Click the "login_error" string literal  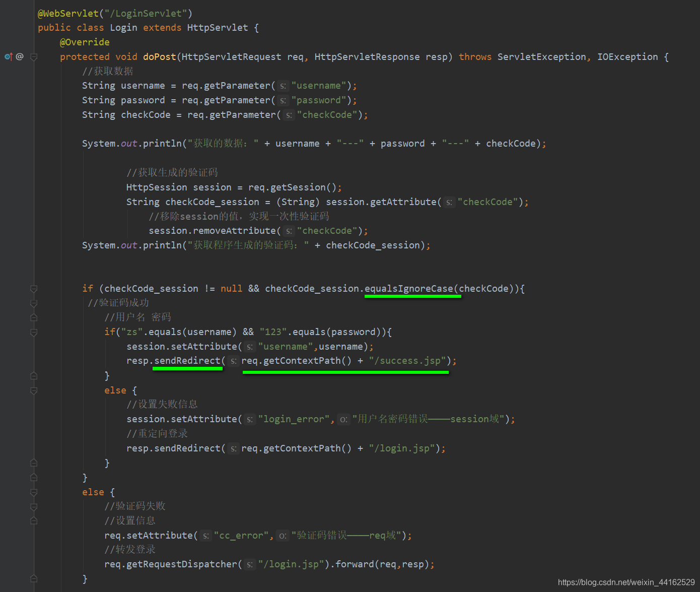pos(294,419)
